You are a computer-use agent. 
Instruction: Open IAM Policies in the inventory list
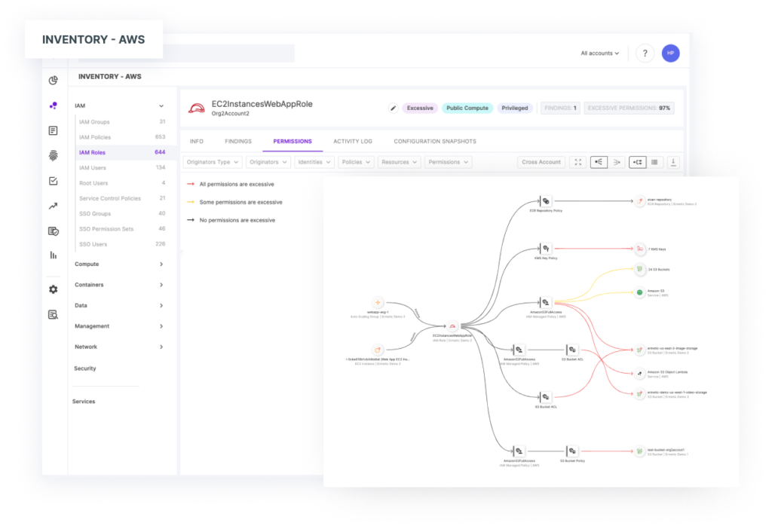click(x=122, y=137)
